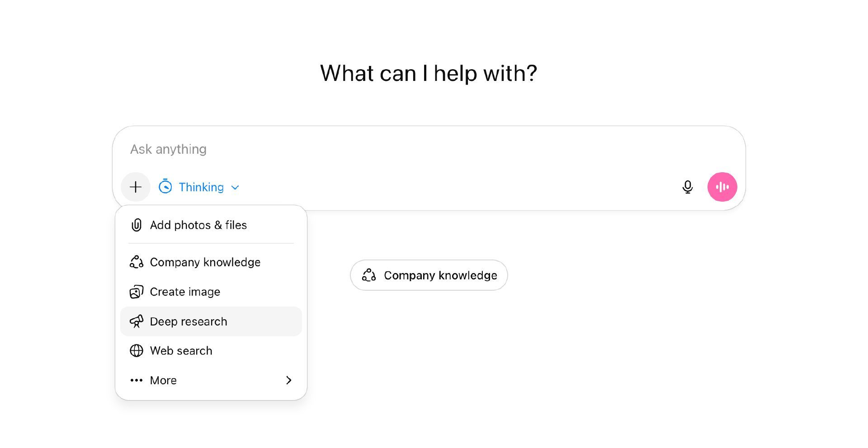Click the three-dots icon beside More

point(137,381)
